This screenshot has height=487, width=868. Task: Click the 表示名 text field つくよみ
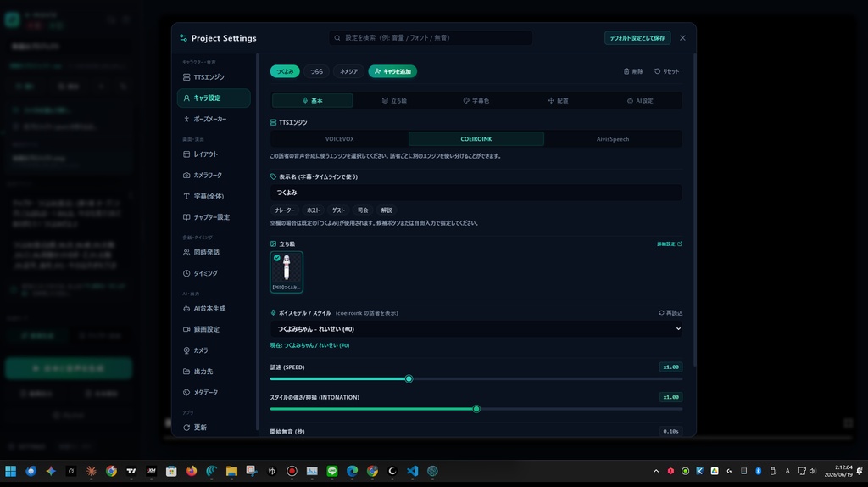476,193
